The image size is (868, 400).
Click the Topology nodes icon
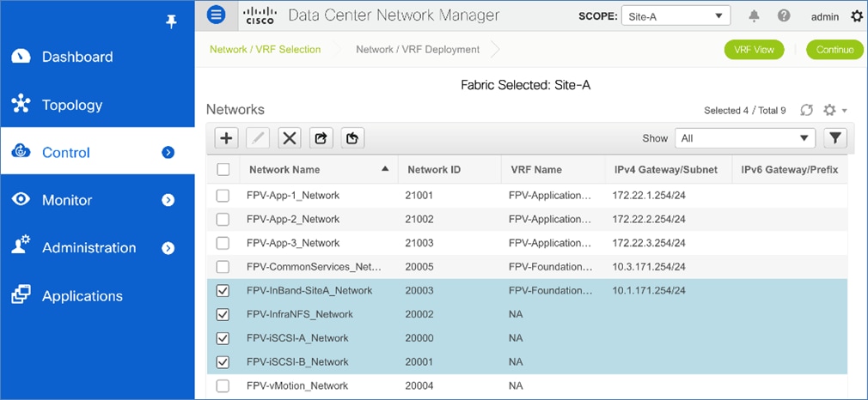[21, 105]
